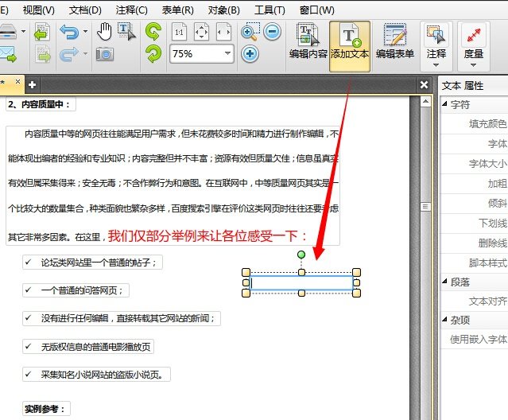Image resolution: width=508 pixels, height=420 pixels.
Task: Open the zoom percentage dropdown 75%
Action: 227,53
